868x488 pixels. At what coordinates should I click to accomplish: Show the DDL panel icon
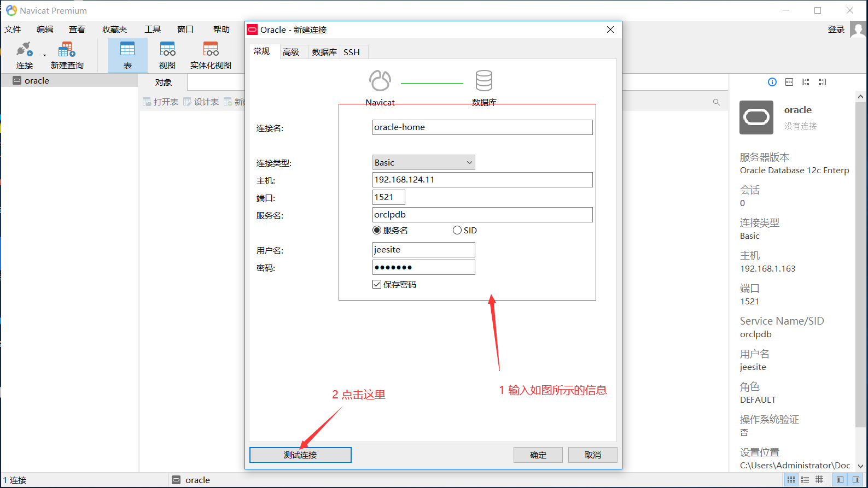coord(789,82)
